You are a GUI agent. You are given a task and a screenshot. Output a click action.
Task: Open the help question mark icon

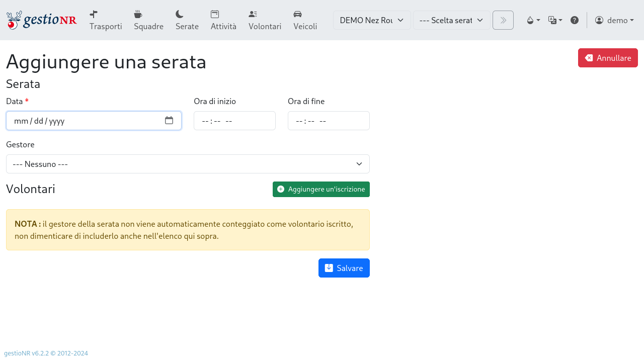574,20
